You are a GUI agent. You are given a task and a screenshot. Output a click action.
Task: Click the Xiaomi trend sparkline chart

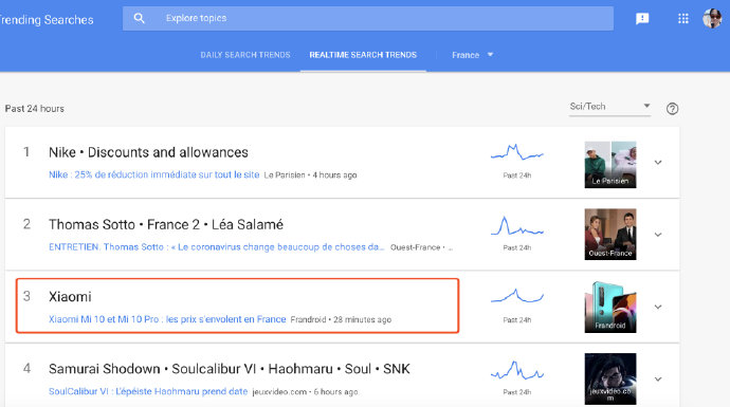(517, 297)
